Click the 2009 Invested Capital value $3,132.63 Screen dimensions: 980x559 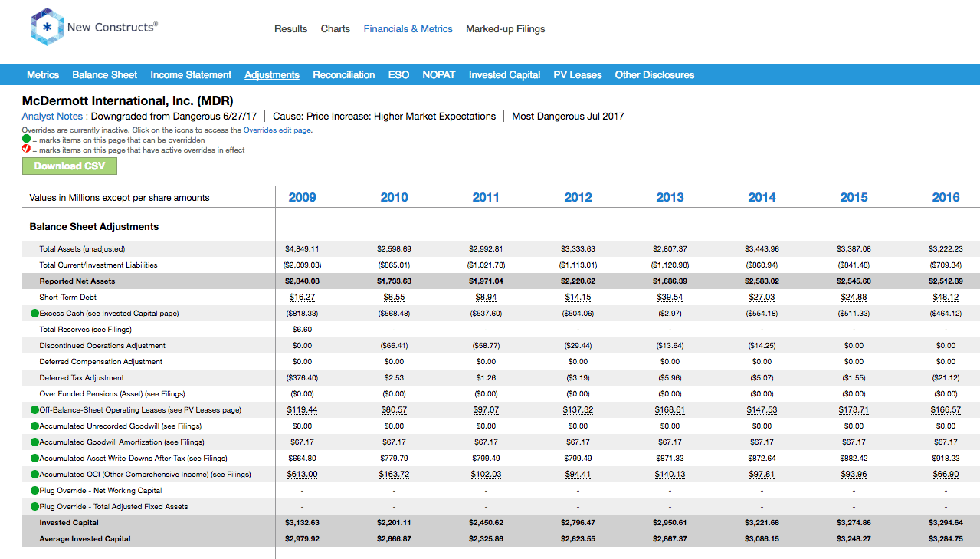click(x=302, y=522)
